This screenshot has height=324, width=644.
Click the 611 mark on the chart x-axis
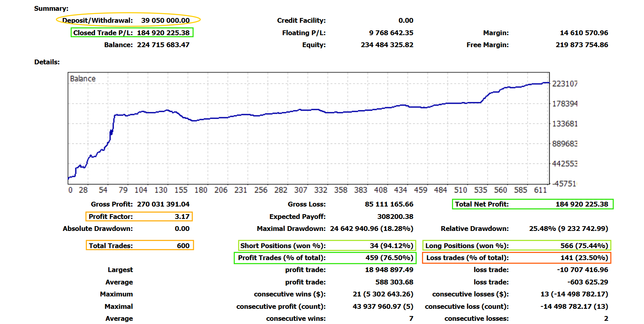pos(540,190)
